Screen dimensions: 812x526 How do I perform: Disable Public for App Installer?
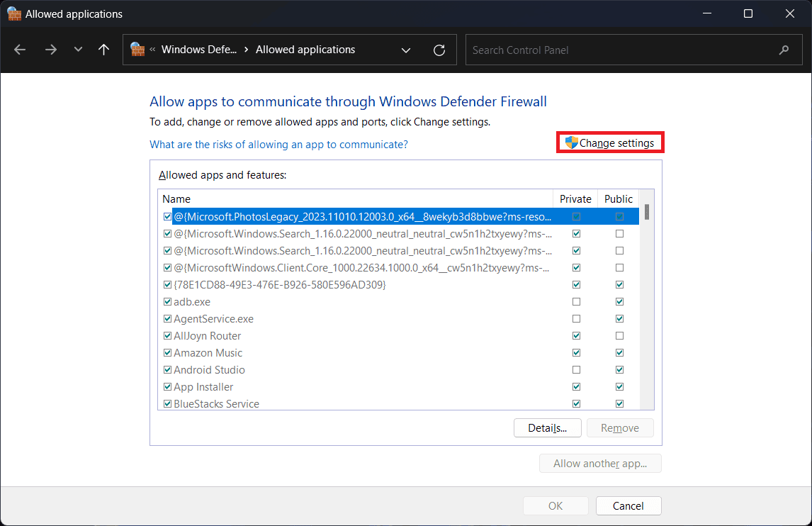point(619,386)
